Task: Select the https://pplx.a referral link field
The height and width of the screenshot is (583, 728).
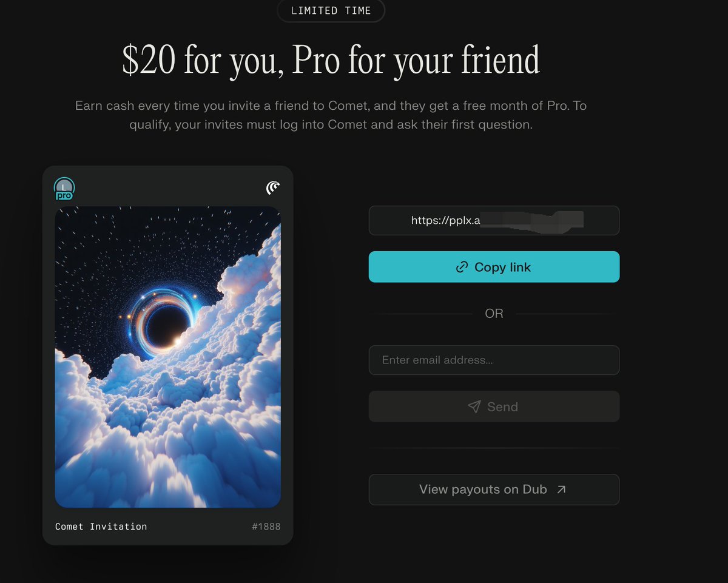Action: click(494, 221)
